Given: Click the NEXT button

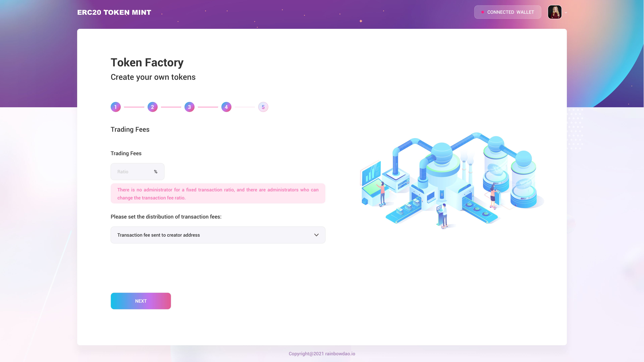Looking at the screenshot, I should click(x=141, y=301).
